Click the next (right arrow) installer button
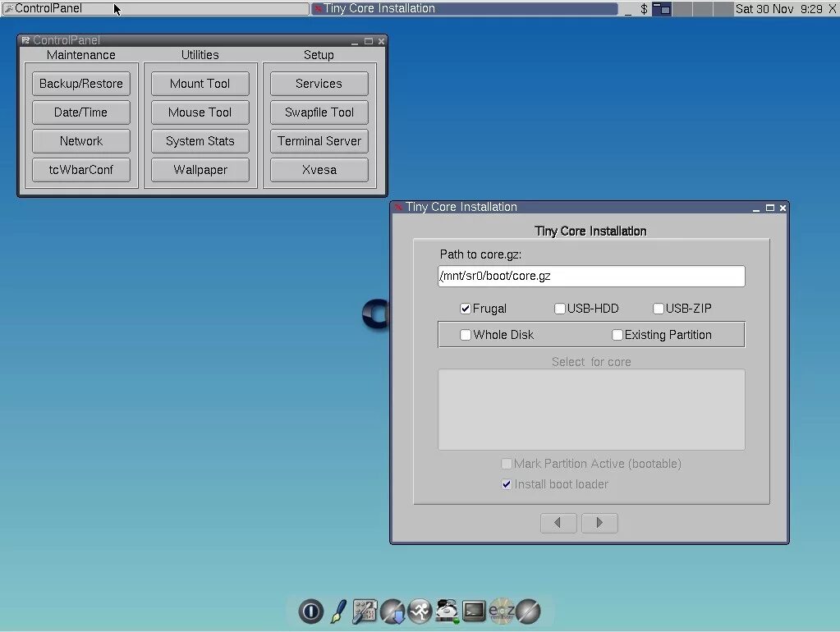The height and width of the screenshot is (632, 840). 599,523
